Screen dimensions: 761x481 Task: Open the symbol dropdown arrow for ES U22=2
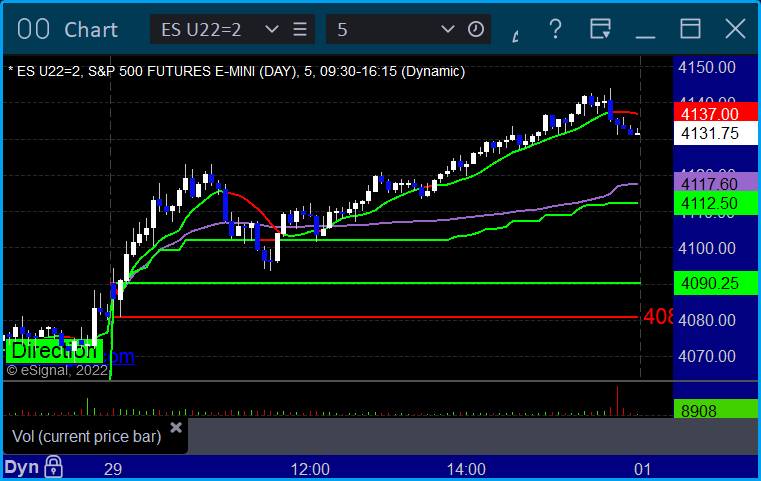(272, 29)
